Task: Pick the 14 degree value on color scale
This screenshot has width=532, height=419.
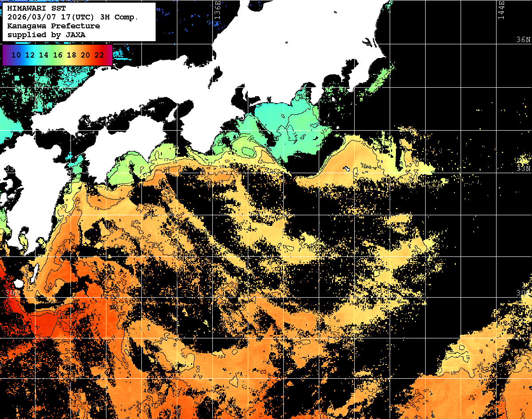Action: point(43,55)
